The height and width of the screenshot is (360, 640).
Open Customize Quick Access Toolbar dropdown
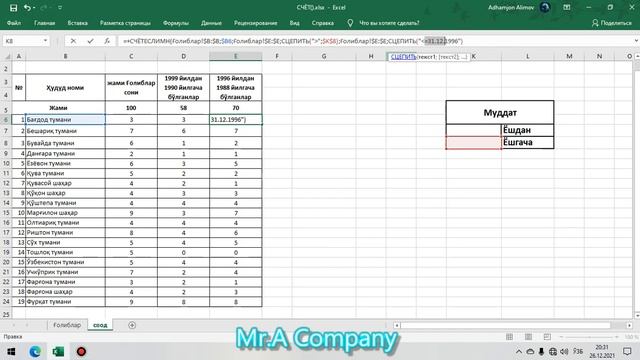60,8
